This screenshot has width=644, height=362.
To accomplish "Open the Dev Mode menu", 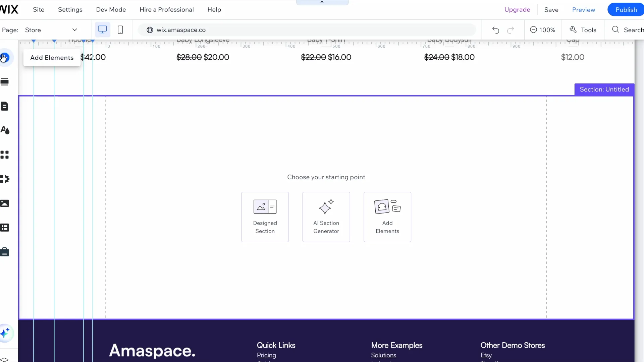I will 111,10.
